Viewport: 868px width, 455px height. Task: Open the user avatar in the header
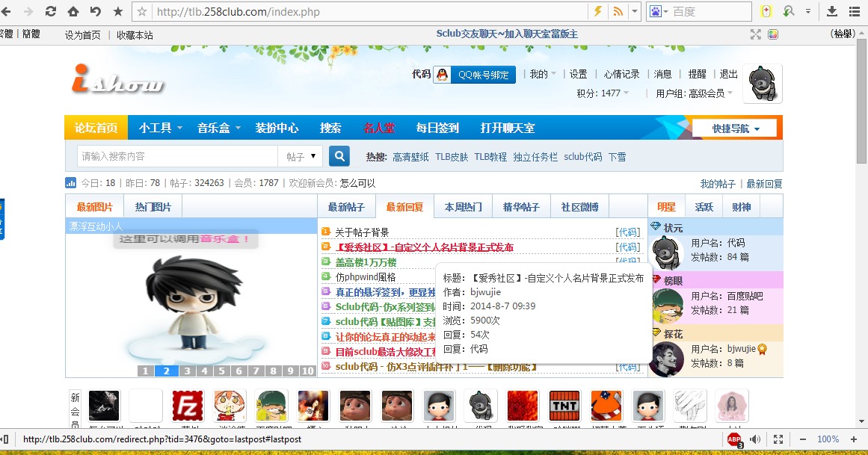pyautogui.click(x=763, y=84)
